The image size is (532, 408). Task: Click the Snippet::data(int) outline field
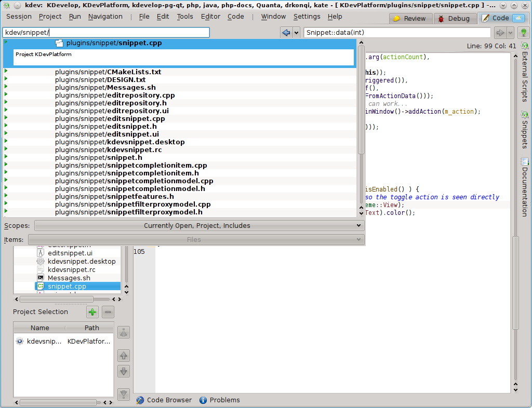pyautogui.click(x=397, y=33)
